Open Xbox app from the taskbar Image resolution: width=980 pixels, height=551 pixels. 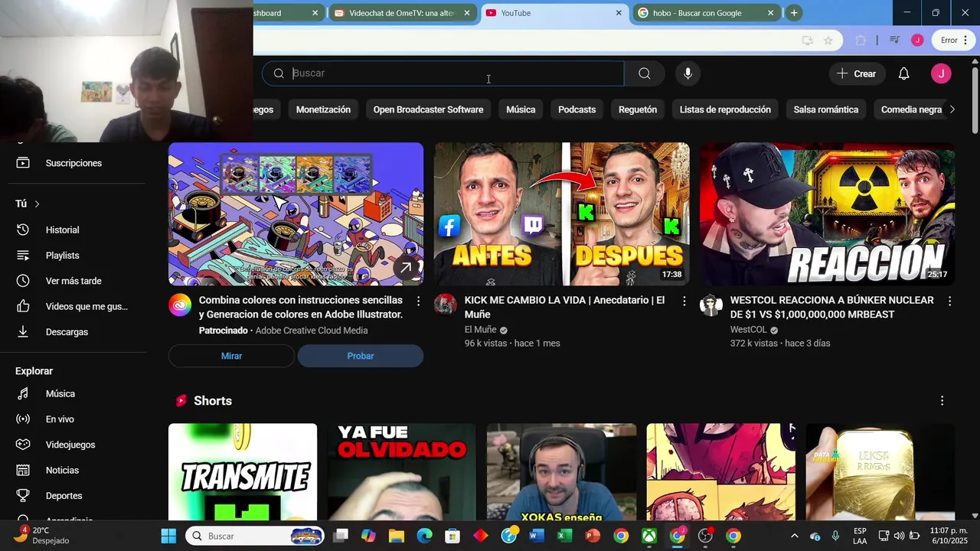[x=649, y=536]
